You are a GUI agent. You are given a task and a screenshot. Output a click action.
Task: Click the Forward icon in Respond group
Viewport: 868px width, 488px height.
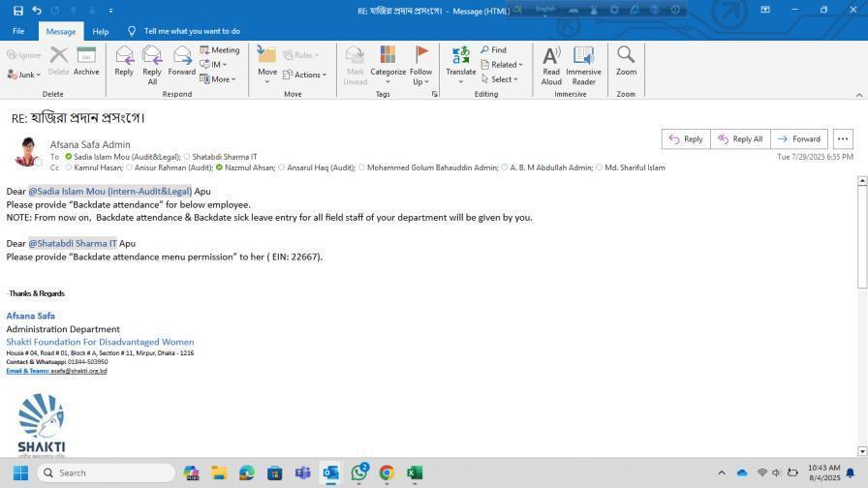coord(181,60)
